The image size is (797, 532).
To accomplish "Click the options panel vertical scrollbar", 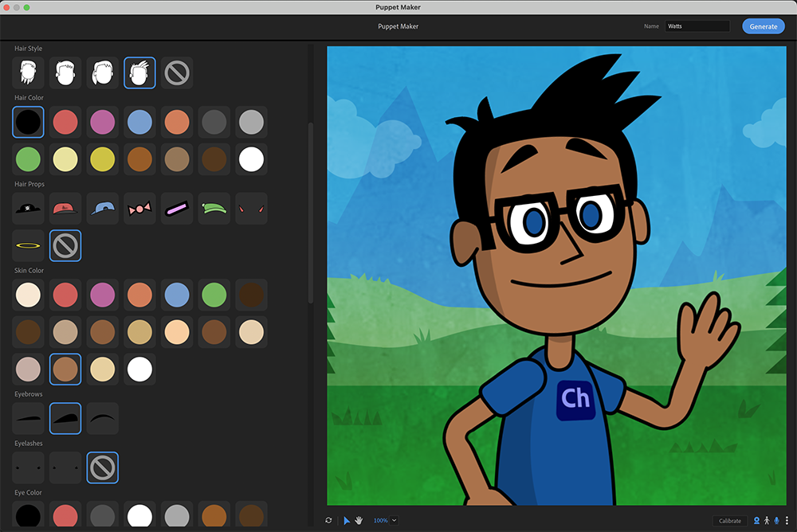I will click(311, 213).
